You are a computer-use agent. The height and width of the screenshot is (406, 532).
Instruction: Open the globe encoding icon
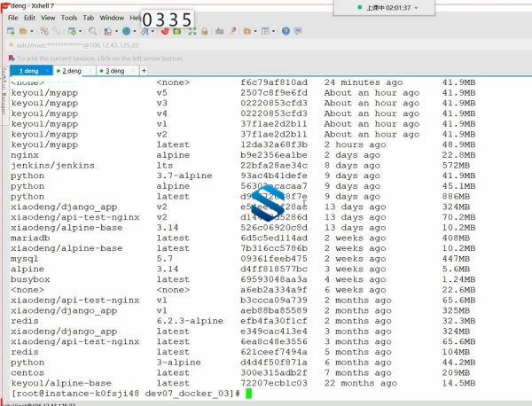pyautogui.click(x=126, y=31)
